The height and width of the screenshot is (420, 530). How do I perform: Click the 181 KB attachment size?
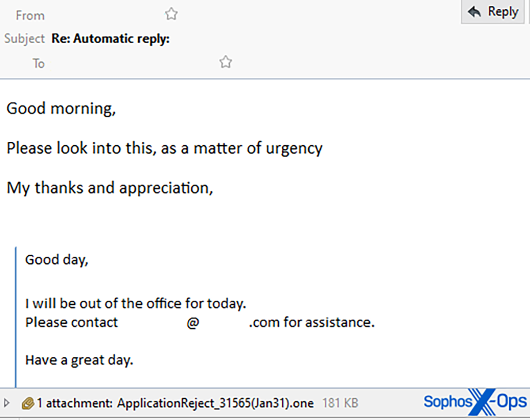pyautogui.click(x=340, y=403)
